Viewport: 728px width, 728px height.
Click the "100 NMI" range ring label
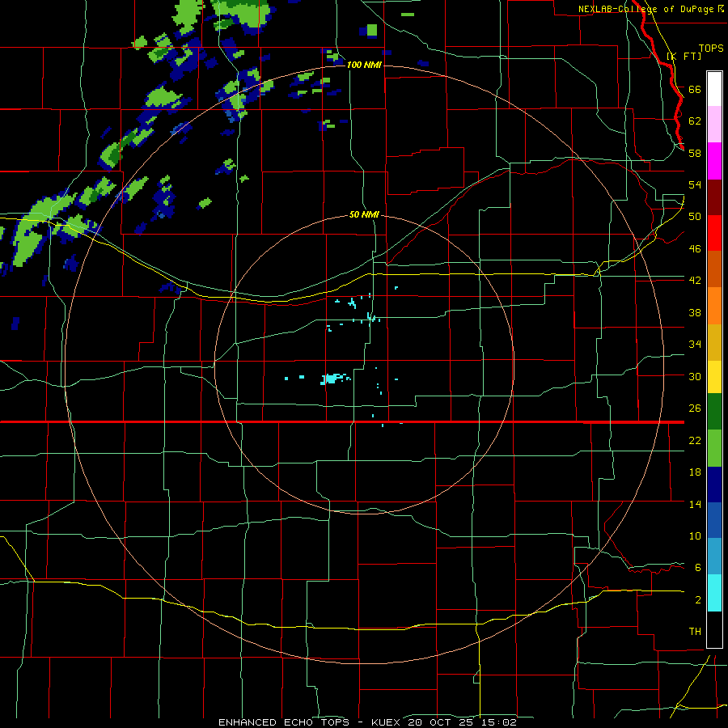coord(364,65)
